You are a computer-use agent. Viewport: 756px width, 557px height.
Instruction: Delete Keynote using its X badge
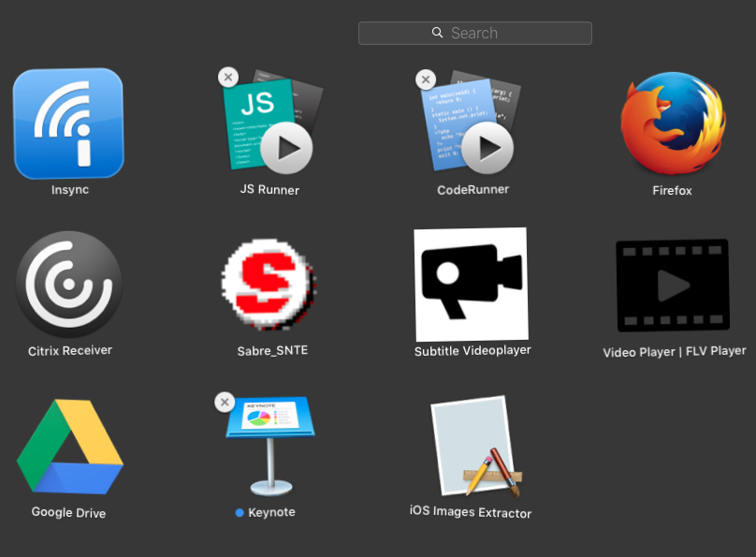[225, 403]
